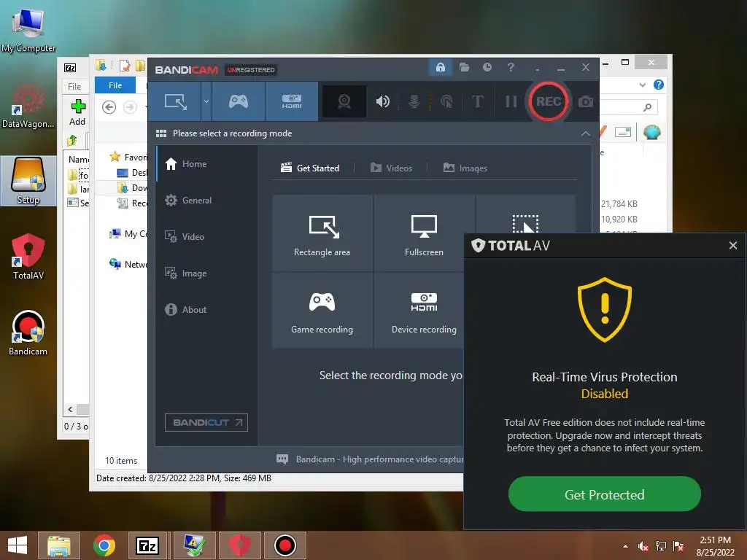Screen dimensions: 747x560
Task: Open My Computer desktop icon
Action: (x=28, y=29)
